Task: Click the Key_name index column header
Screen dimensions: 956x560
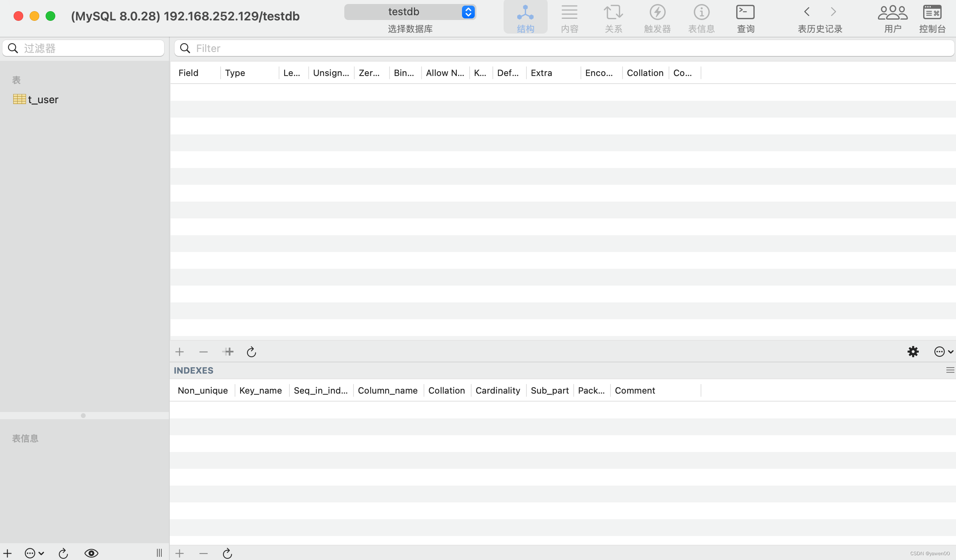Action: (x=262, y=390)
